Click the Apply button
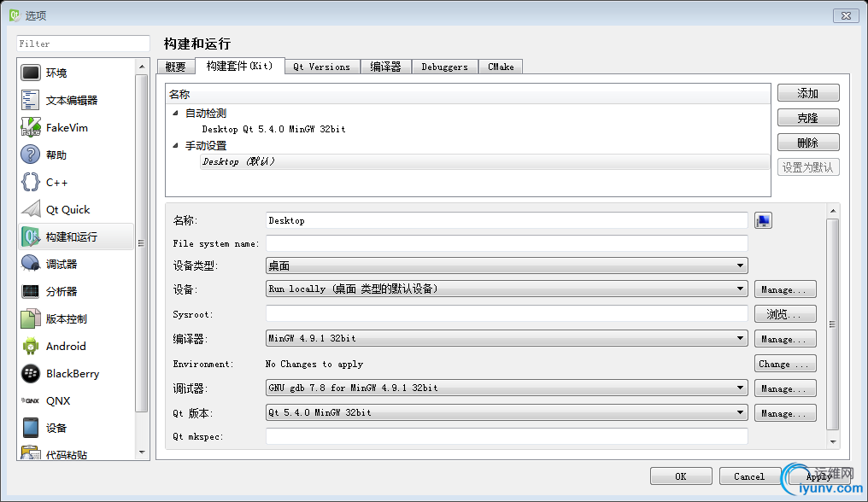The width and height of the screenshot is (868, 502). [x=818, y=476]
